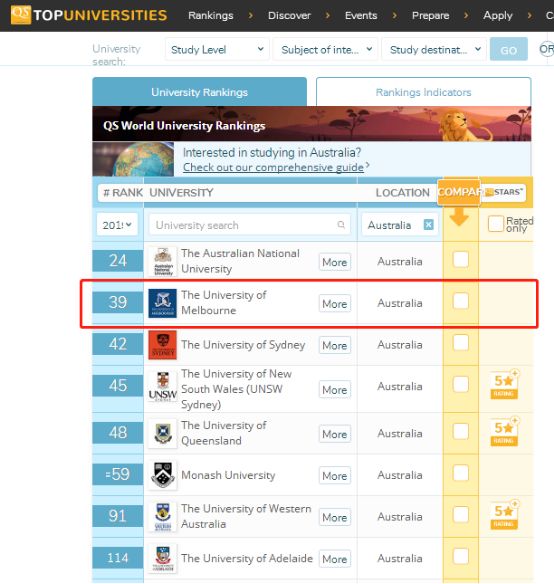Open the Subject of interest dropdown
Image resolution: width=554 pixels, height=584 pixels.
tap(325, 49)
